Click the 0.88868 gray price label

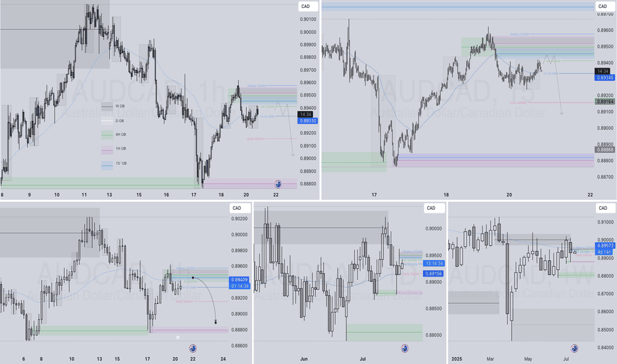(605, 150)
